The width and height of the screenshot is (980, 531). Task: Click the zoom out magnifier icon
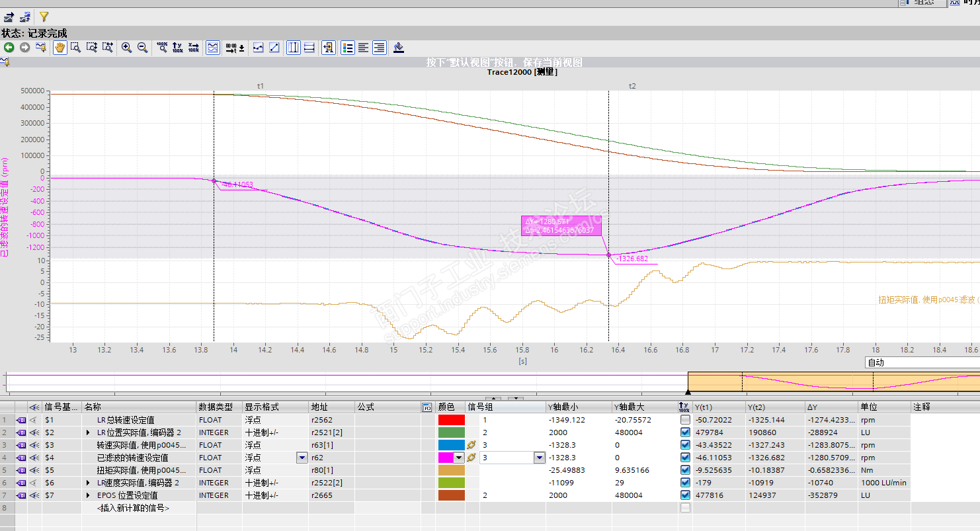[142, 48]
